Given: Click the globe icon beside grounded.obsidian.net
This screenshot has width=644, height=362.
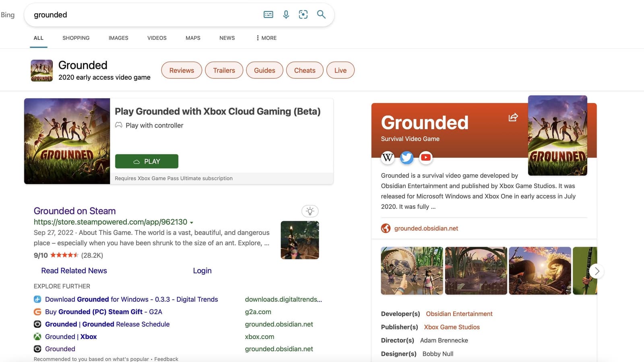Looking at the screenshot, I should click(x=386, y=228).
